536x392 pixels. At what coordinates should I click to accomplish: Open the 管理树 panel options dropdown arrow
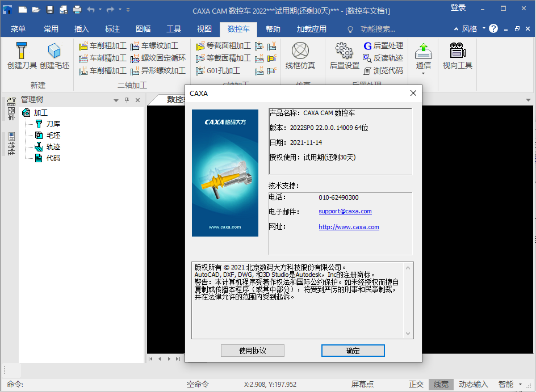pos(116,100)
